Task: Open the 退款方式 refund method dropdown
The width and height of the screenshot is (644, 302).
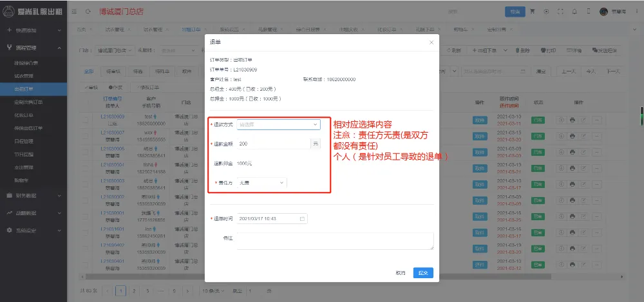Action: click(x=278, y=124)
